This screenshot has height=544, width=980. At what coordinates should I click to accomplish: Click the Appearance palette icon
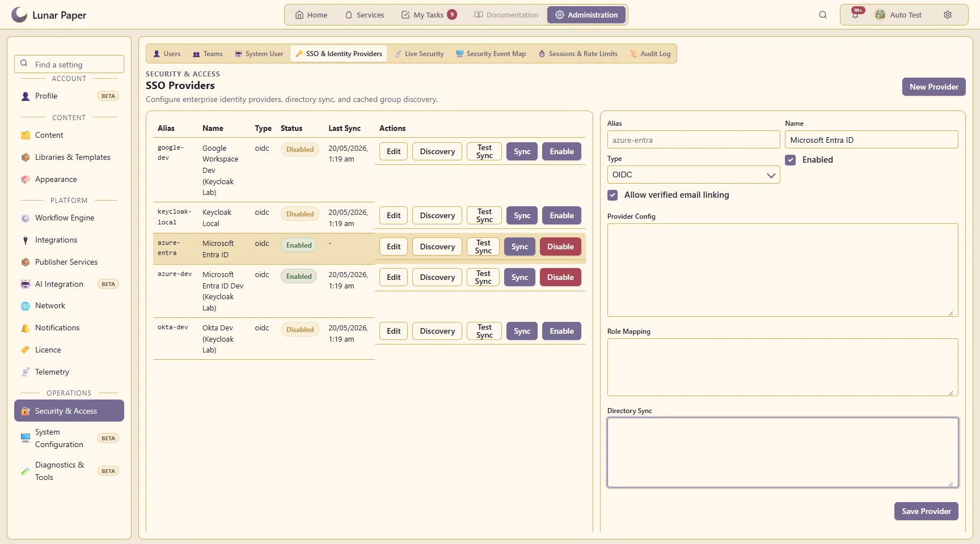pyautogui.click(x=26, y=180)
